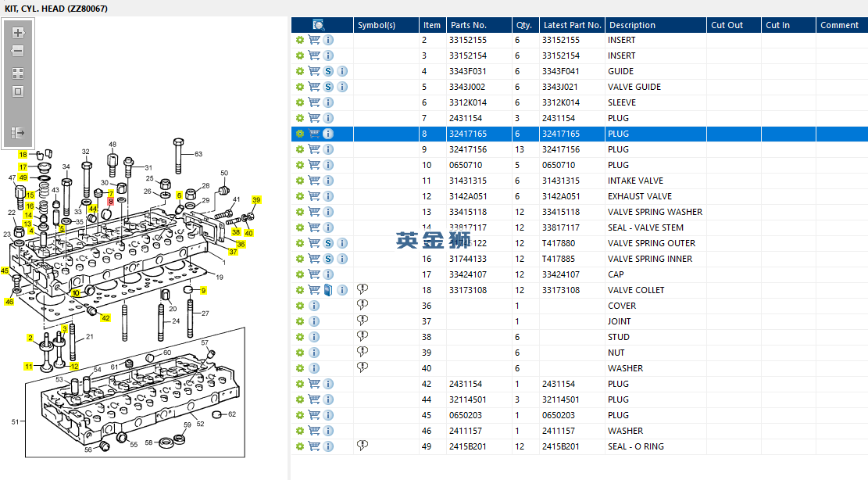Screen dimensions: 868x480
Task: Open info icon for VALVE GUIDE row
Action: [342, 87]
